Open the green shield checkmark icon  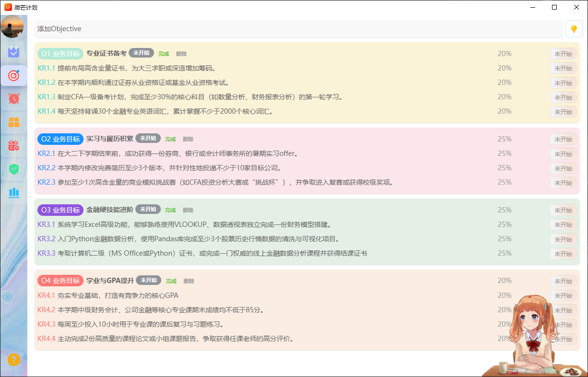coord(14,169)
